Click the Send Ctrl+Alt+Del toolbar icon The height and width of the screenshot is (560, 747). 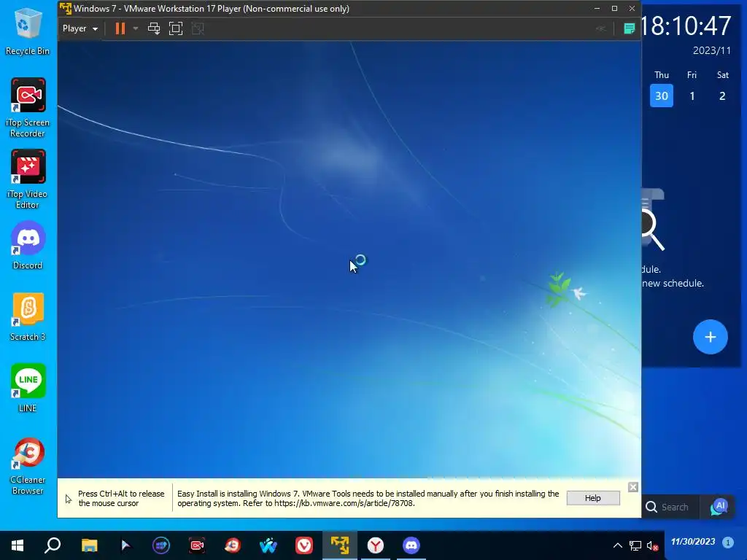pyautogui.click(x=154, y=28)
